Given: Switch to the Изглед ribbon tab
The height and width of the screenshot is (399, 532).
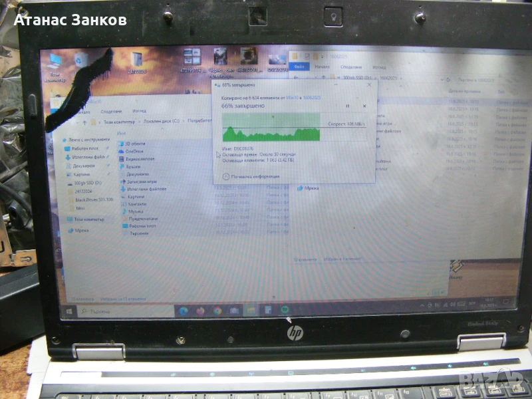Looking at the screenshot, I should (138, 110).
